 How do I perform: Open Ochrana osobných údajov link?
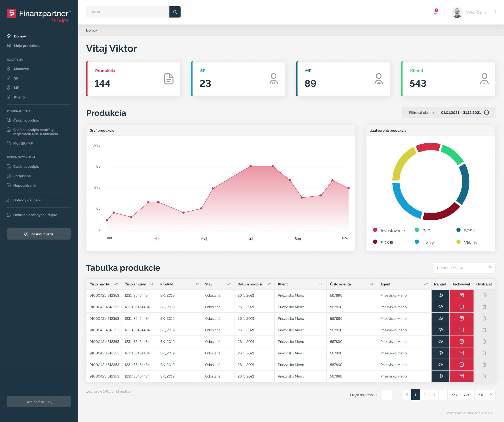32,215
